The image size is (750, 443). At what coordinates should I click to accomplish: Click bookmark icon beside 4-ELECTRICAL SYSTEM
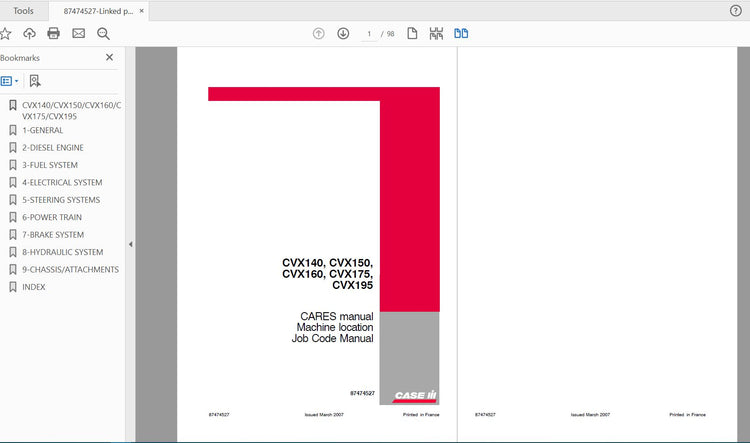(x=13, y=182)
